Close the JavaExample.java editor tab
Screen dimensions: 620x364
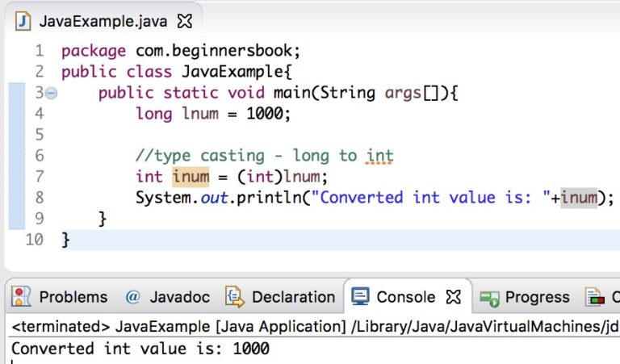click(x=185, y=21)
